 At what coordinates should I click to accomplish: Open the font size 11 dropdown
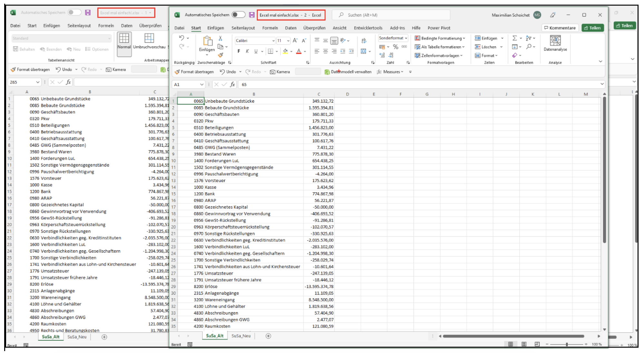[288, 41]
